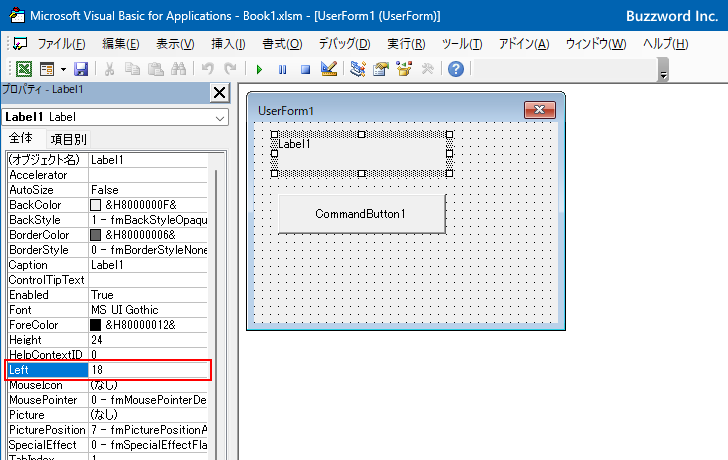Open the Label1 object selector dropdown
728x460 pixels.
pyautogui.click(x=220, y=118)
